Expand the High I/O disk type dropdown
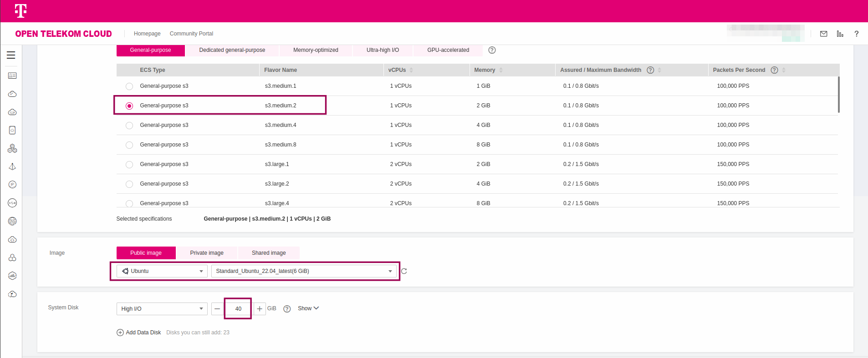The image size is (868, 358). tap(162, 309)
